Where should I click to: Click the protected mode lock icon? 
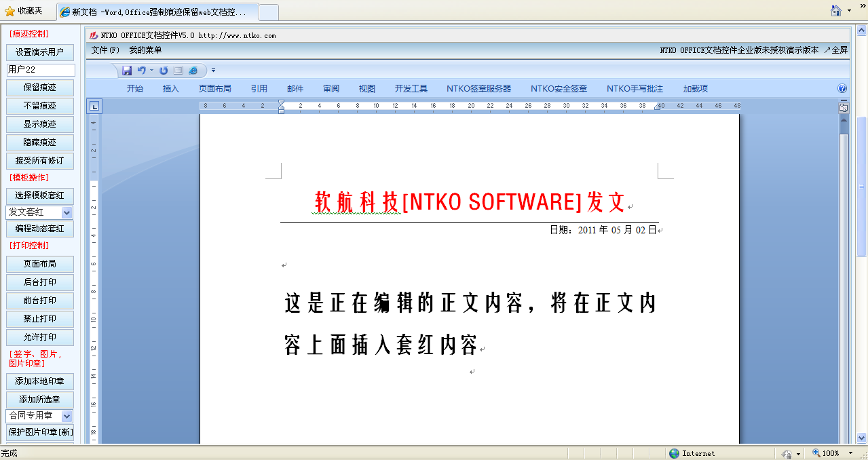click(787, 453)
